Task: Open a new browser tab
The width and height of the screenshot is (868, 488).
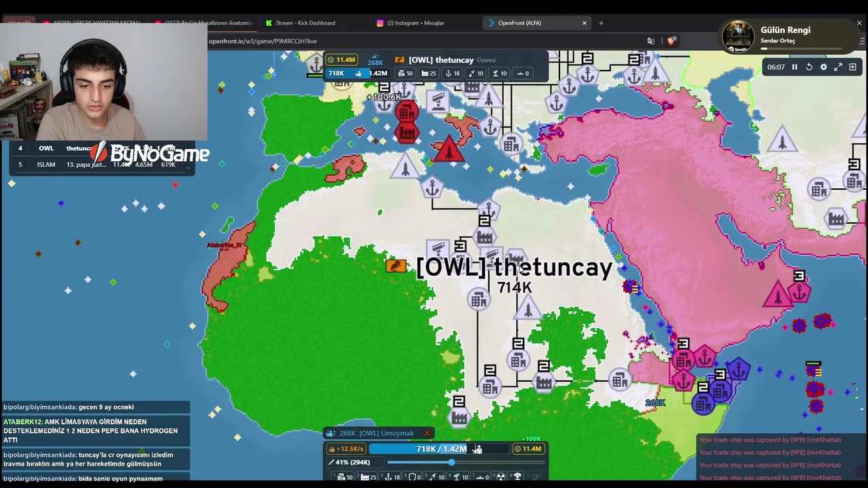Action: pos(601,23)
